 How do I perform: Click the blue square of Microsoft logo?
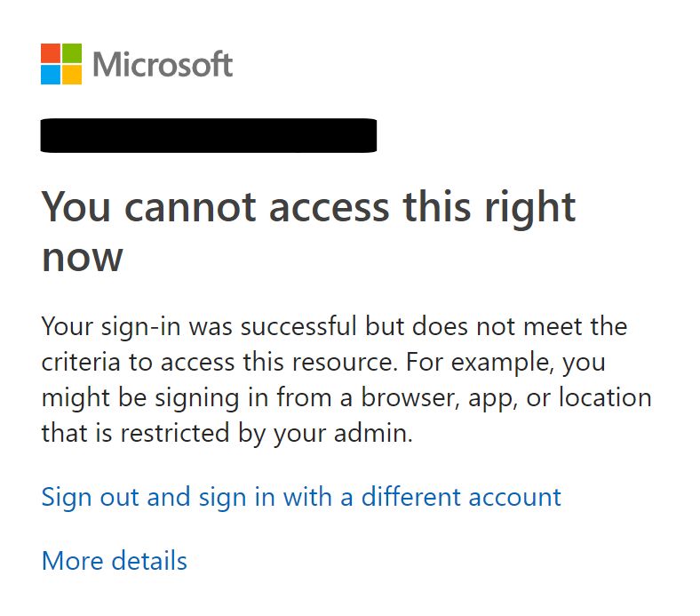tap(51, 75)
